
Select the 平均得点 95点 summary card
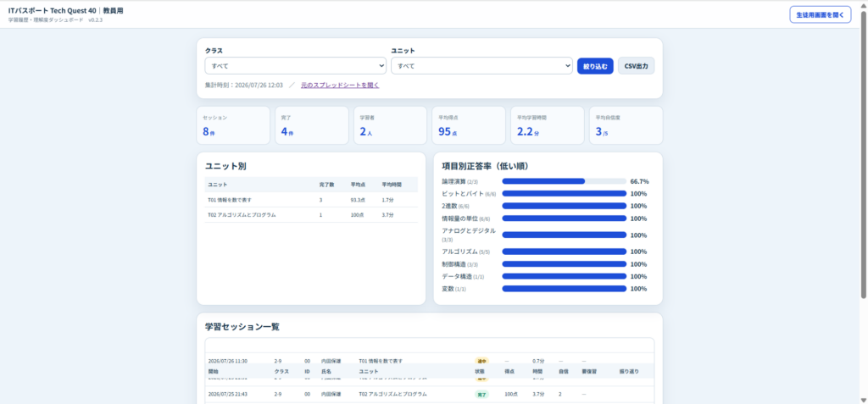click(469, 125)
